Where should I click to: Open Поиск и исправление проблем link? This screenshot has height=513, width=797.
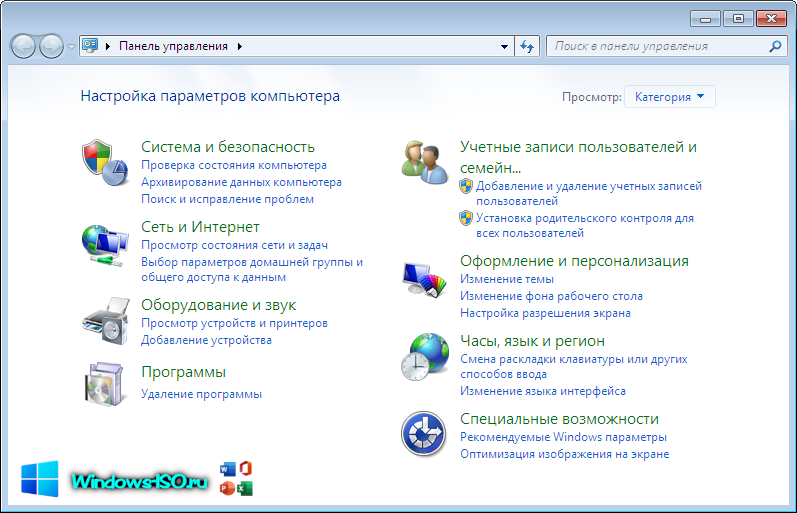click(x=227, y=199)
